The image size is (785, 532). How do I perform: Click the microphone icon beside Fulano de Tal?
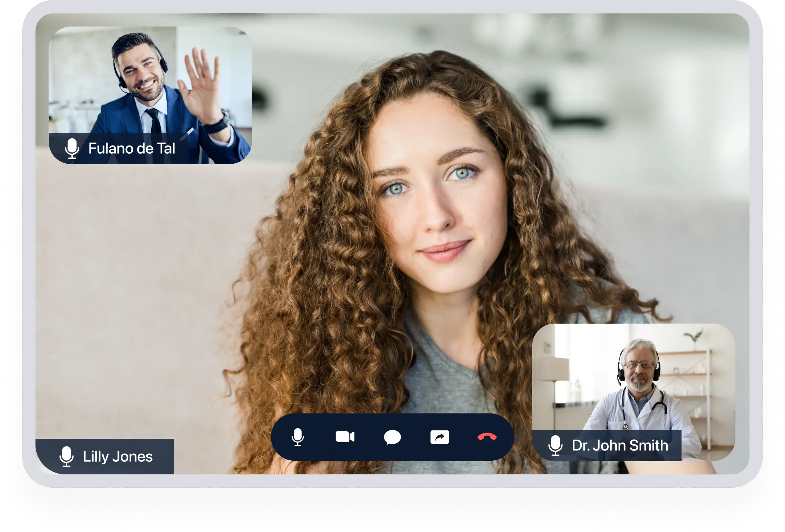(72, 149)
